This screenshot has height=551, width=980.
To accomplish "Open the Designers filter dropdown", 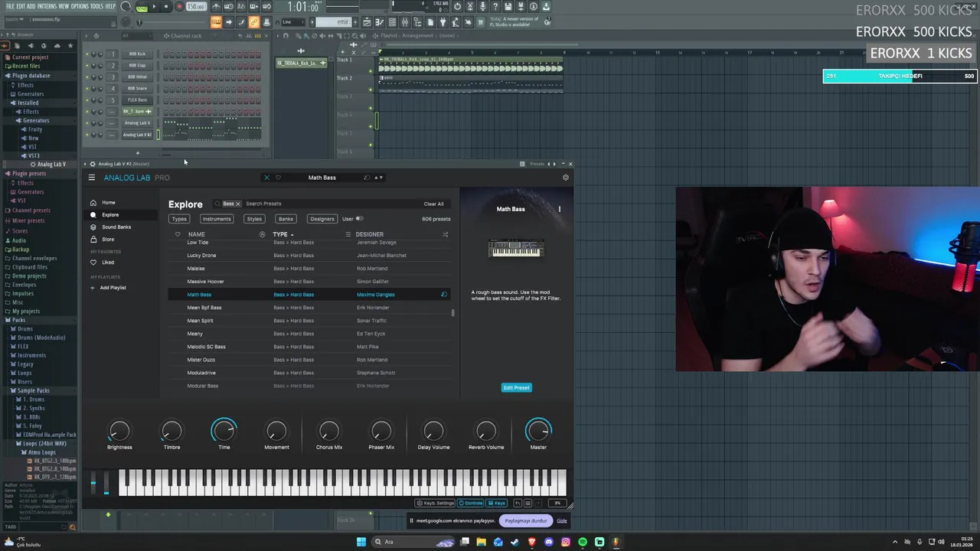I will click(x=322, y=219).
